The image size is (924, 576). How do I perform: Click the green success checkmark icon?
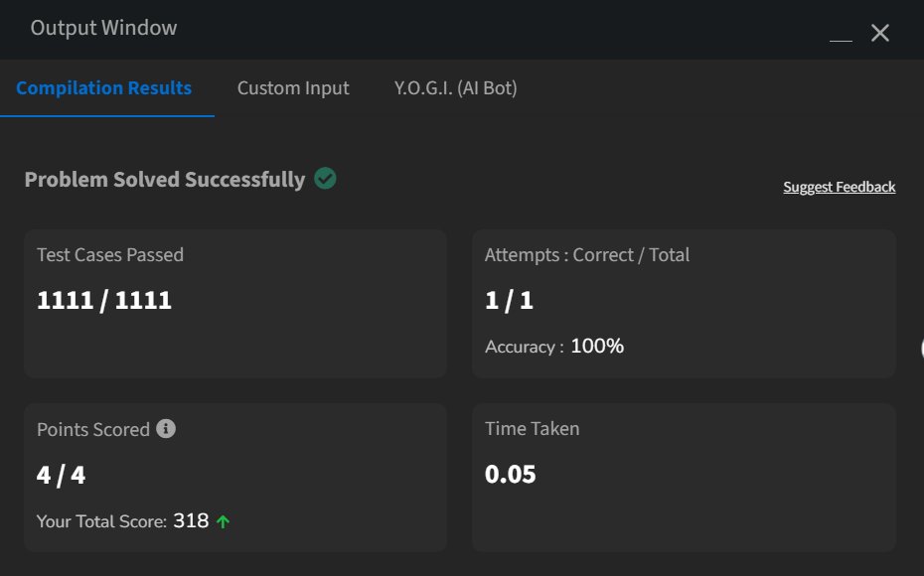[x=325, y=179]
